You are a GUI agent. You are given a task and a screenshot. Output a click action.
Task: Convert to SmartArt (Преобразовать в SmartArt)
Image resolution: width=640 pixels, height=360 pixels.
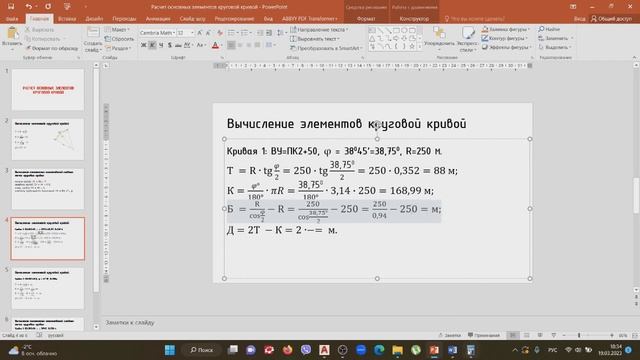tap(326, 48)
